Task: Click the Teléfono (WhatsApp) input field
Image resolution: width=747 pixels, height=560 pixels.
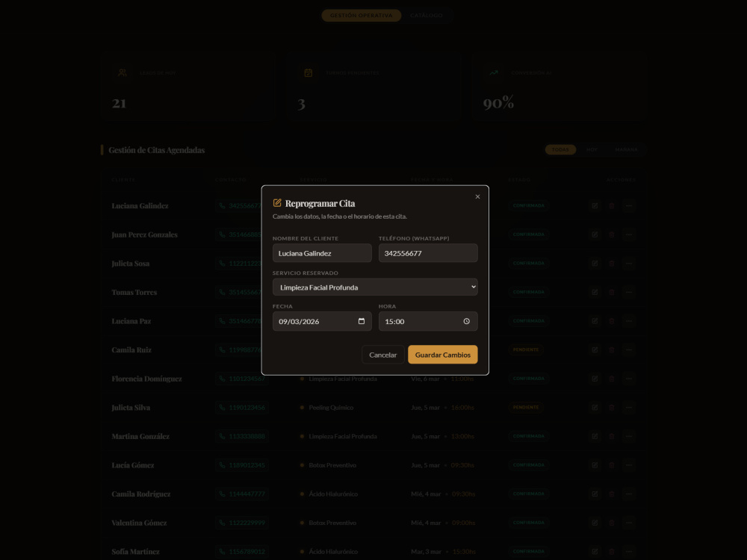Action: [x=428, y=253]
